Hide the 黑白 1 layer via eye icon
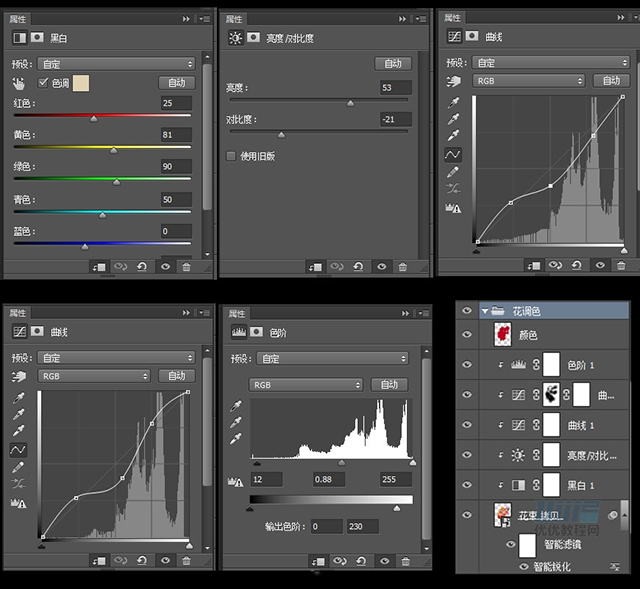Screen dimensions: 640x589 tap(466, 485)
